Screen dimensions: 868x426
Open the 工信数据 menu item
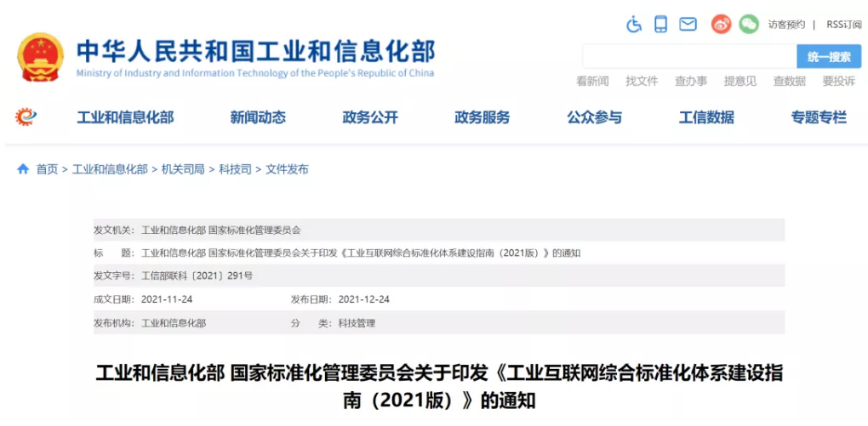pyautogui.click(x=706, y=118)
